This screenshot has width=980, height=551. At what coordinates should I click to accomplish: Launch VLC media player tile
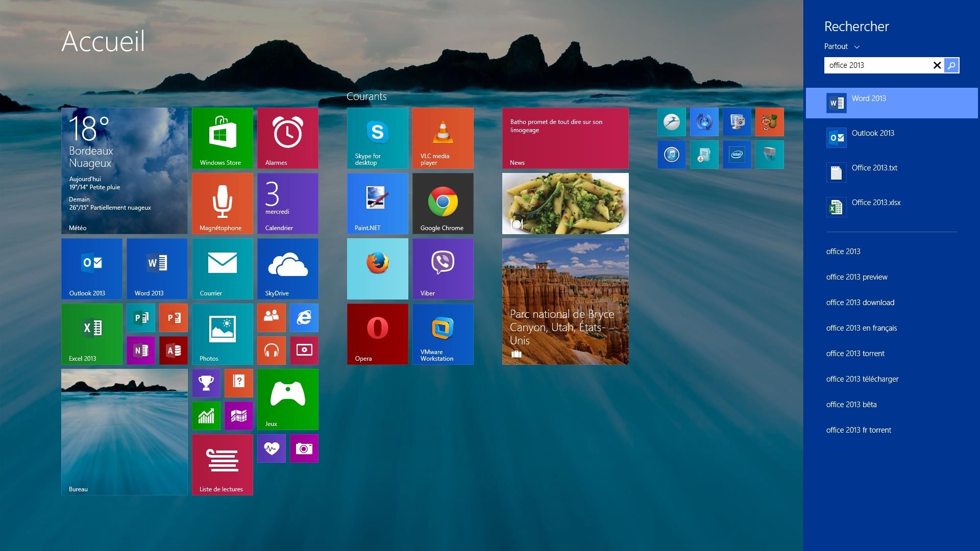[443, 138]
